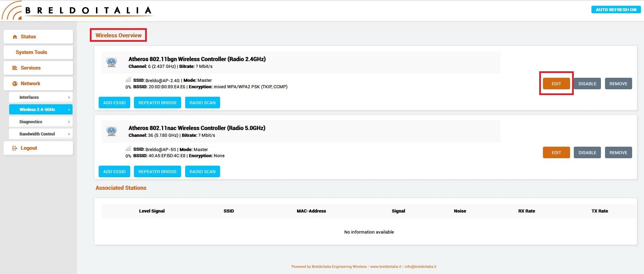This screenshot has width=644, height=274.
Task: Add ESSID to the 5.0GHz radio
Action: (x=114, y=171)
